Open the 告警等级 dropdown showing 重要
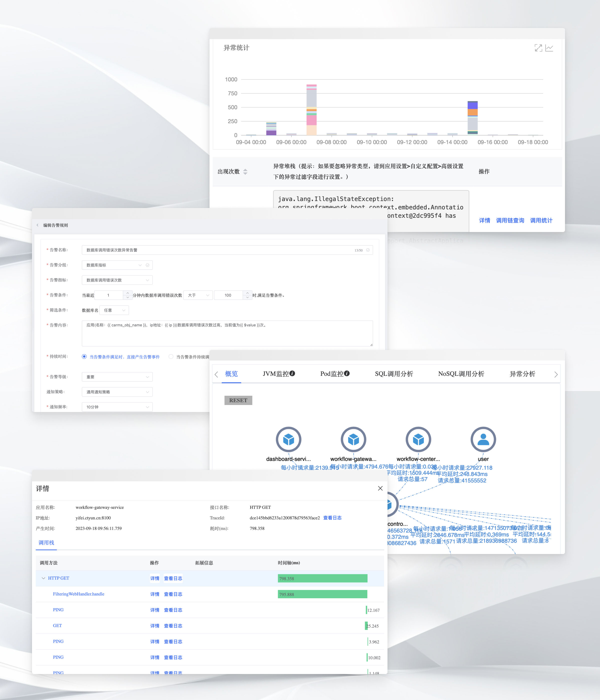 [x=117, y=377]
